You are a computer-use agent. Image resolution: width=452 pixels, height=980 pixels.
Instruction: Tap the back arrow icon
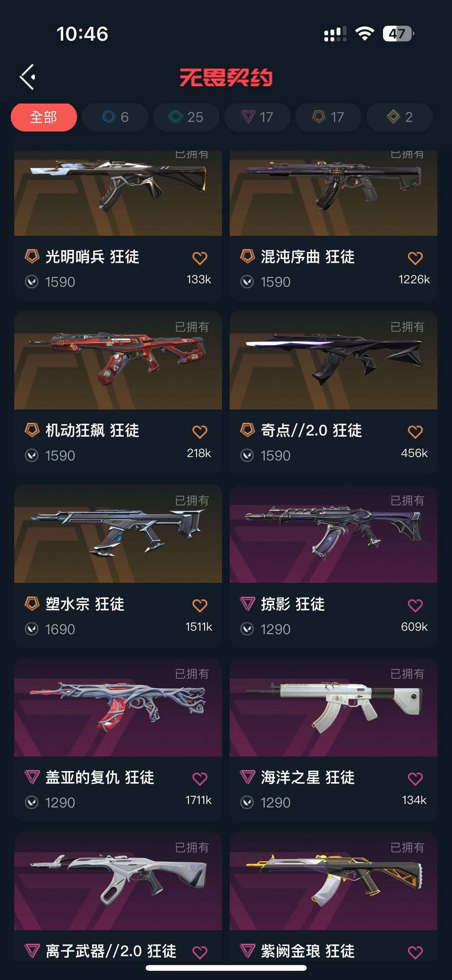[28, 77]
